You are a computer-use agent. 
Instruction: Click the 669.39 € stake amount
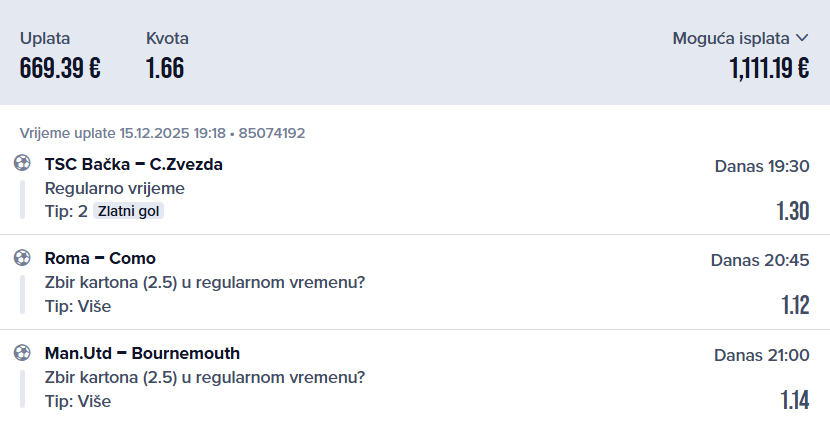pos(60,69)
